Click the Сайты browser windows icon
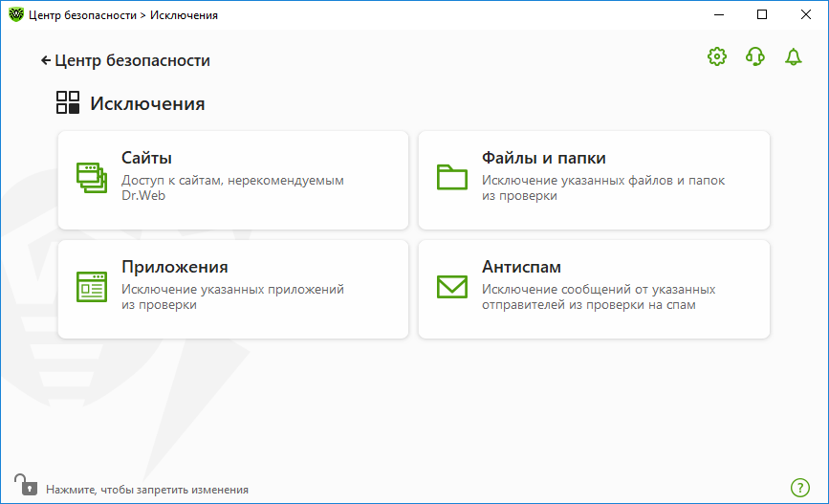This screenshot has height=504, width=829. [x=92, y=178]
